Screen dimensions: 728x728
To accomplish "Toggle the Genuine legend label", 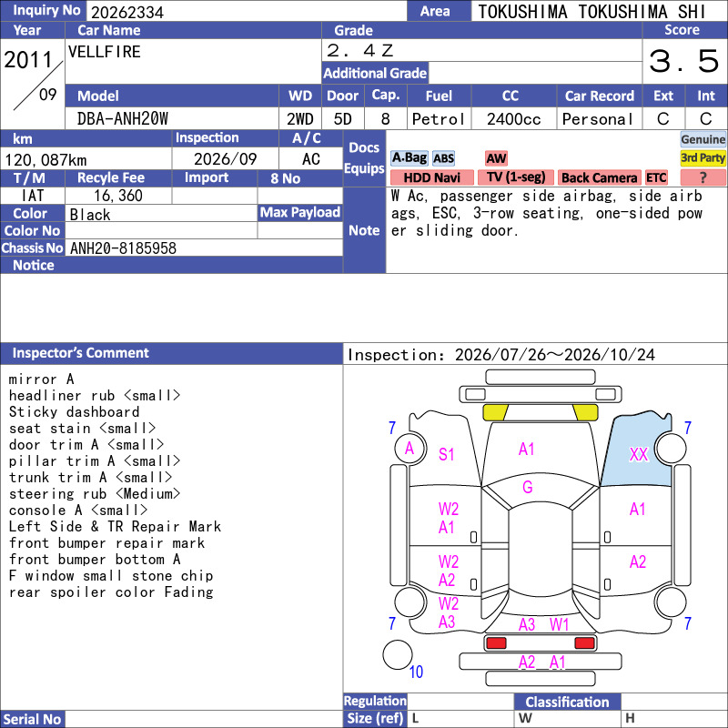I will point(703,139).
